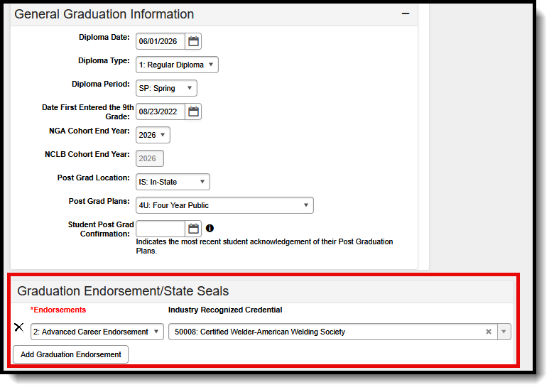Open calendar picker for 9th grade entry date

coord(193,111)
